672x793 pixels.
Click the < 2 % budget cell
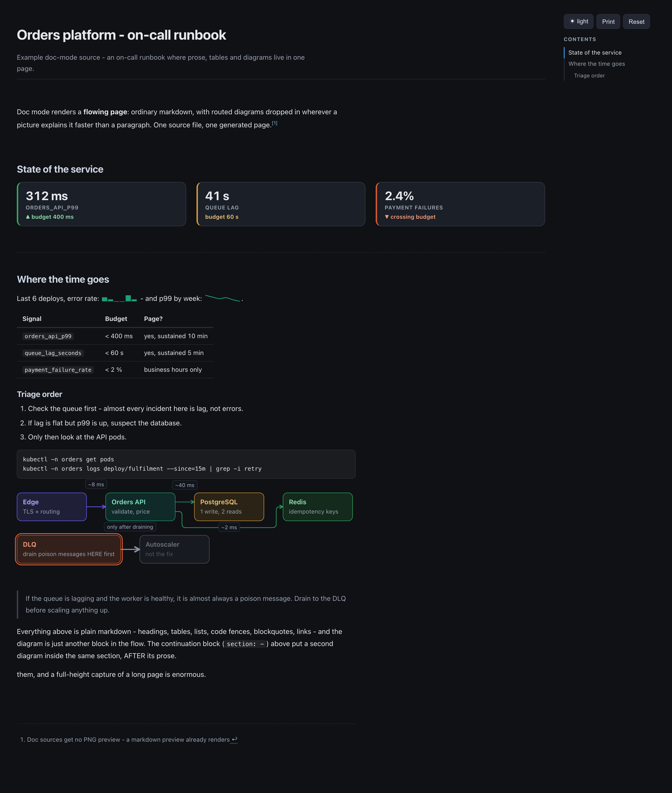point(114,370)
